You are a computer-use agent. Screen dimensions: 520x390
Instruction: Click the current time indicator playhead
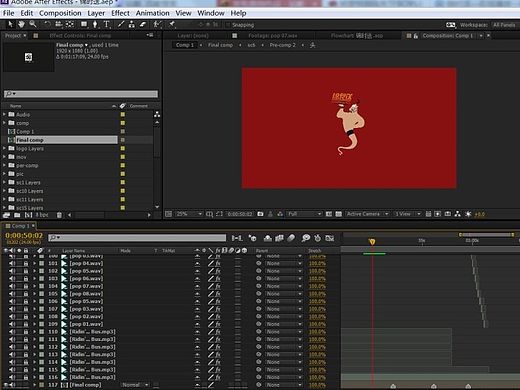coord(372,241)
